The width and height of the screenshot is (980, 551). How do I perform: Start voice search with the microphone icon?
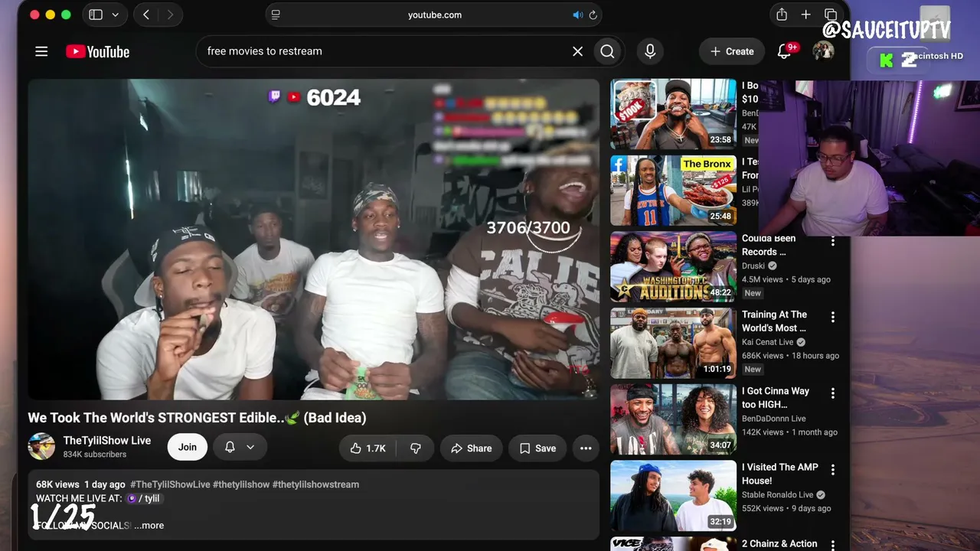point(650,51)
